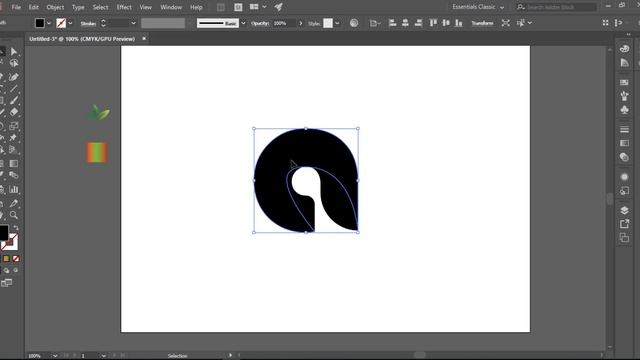The width and height of the screenshot is (640, 360).
Task: Open the Symbols panel club icon
Action: click(x=624, y=110)
